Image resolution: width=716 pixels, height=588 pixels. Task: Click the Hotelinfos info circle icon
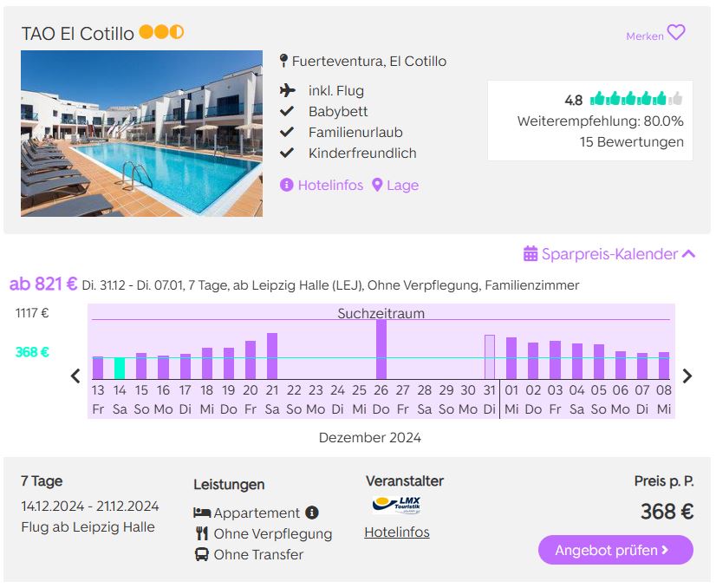point(286,185)
